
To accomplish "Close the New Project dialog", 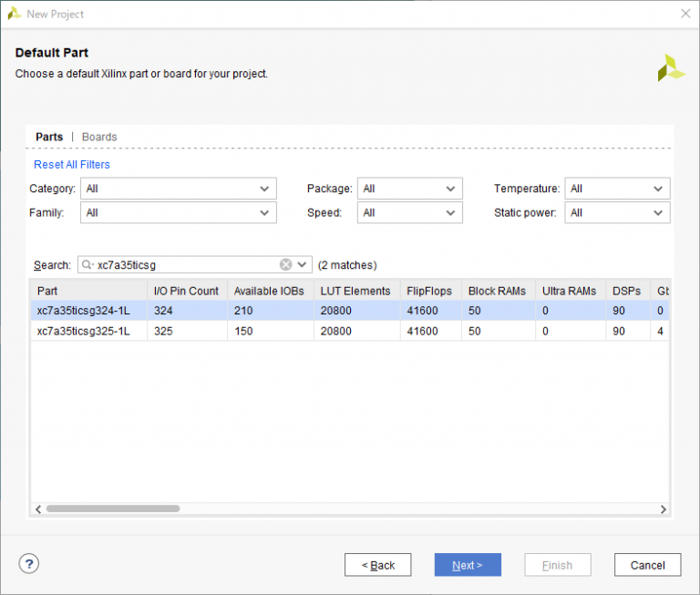I will [x=685, y=13].
